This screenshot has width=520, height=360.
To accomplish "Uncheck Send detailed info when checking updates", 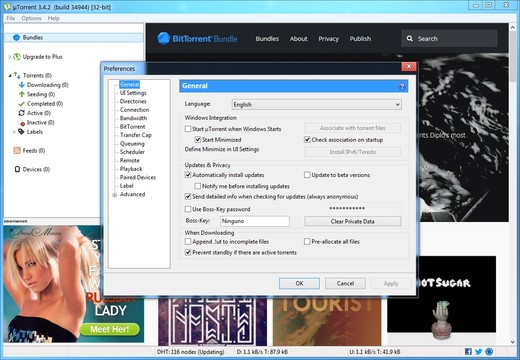I will click(x=188, y=196).
